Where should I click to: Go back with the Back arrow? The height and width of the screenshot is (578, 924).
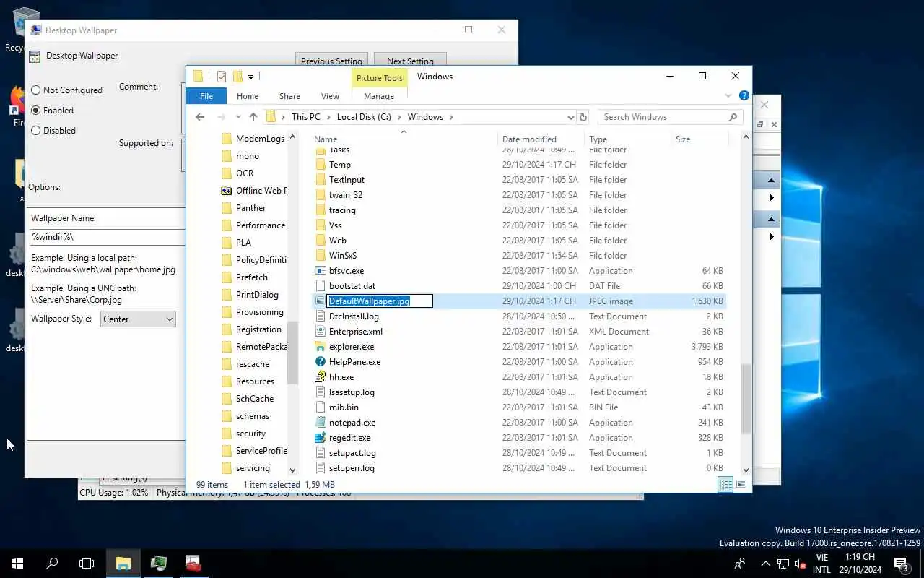pyautogui.click(x=201, y=117)
